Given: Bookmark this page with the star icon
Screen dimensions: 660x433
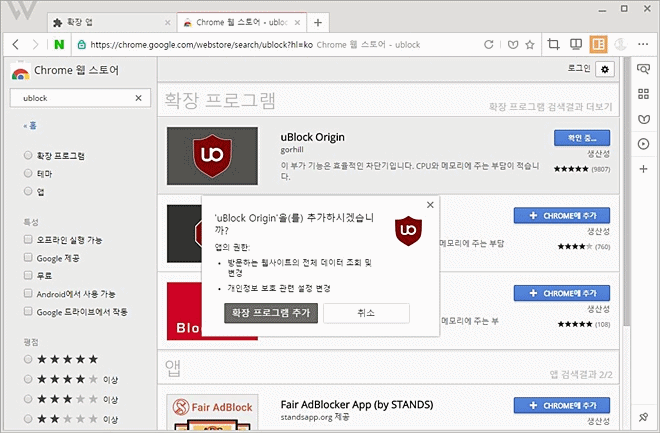Looking at the screenshot, I should (530, 44).
